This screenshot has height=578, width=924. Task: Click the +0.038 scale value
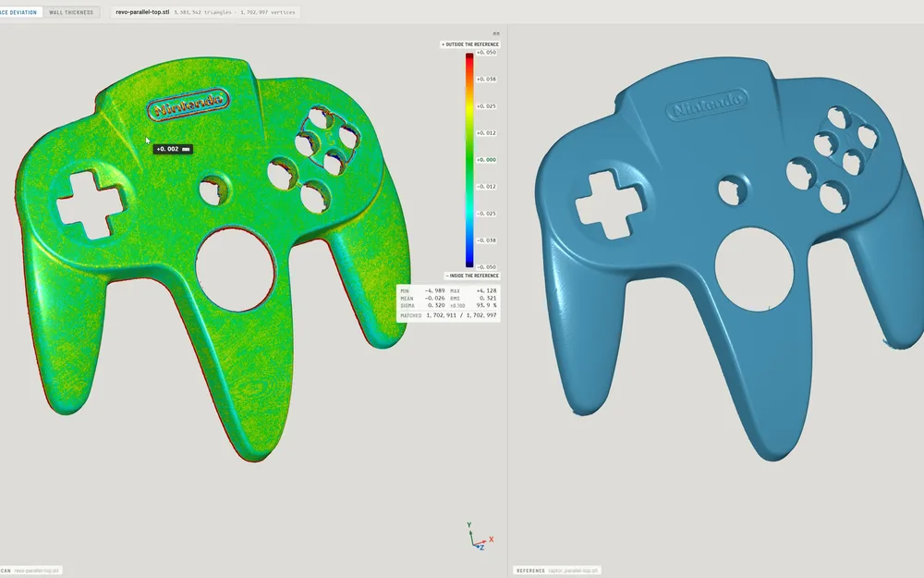[x=486, y=79]
